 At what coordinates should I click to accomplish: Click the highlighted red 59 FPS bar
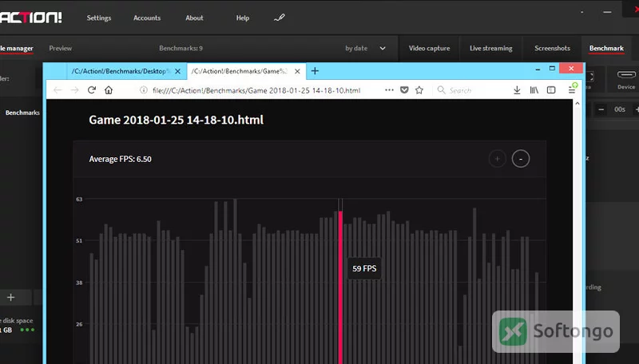340,287
